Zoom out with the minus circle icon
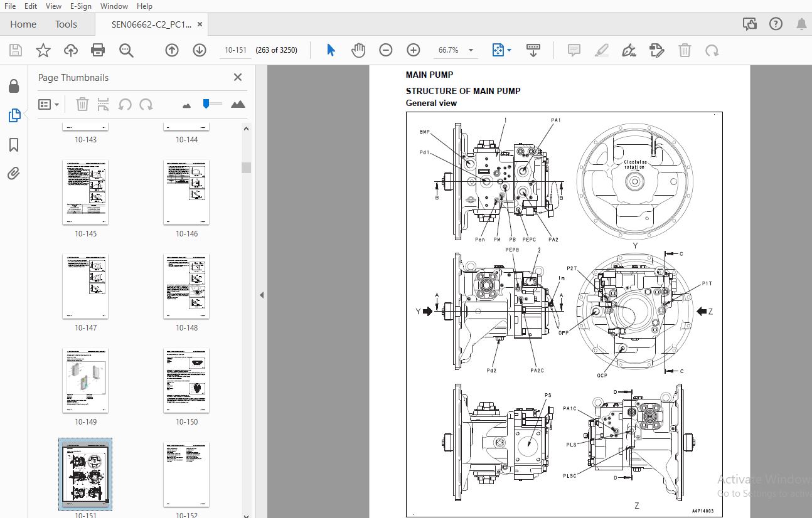The height and width of the screenshot is (518, 812). coord(386,50)
